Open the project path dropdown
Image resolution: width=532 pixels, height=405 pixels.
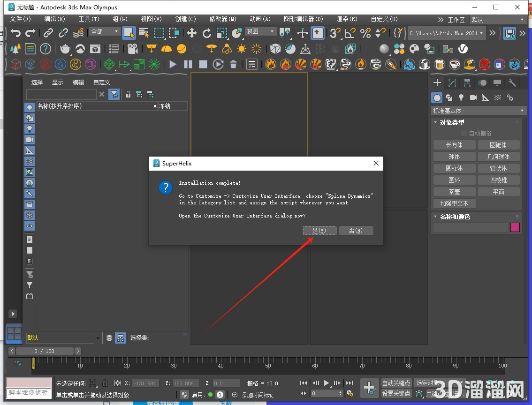pos(446,33)
